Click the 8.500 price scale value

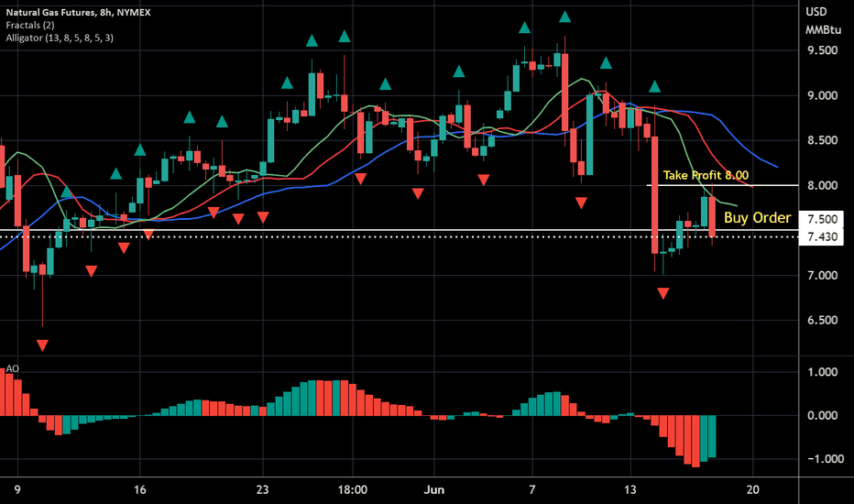tap(823, 140)
